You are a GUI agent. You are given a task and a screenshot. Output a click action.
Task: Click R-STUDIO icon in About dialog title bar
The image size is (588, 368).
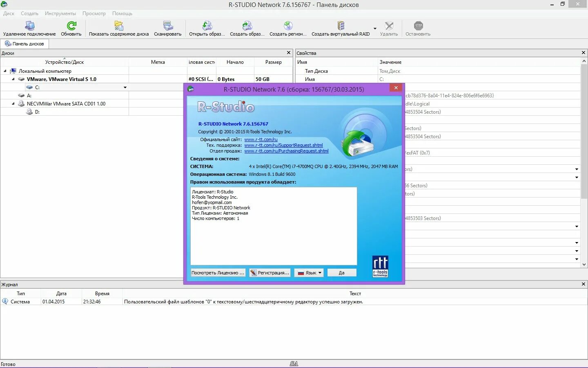click(191, 89)
